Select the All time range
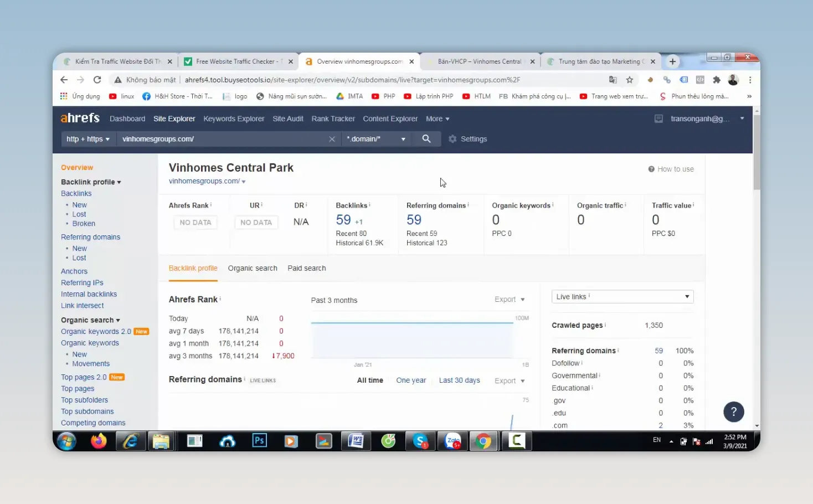813x504 pixels. 370,380
